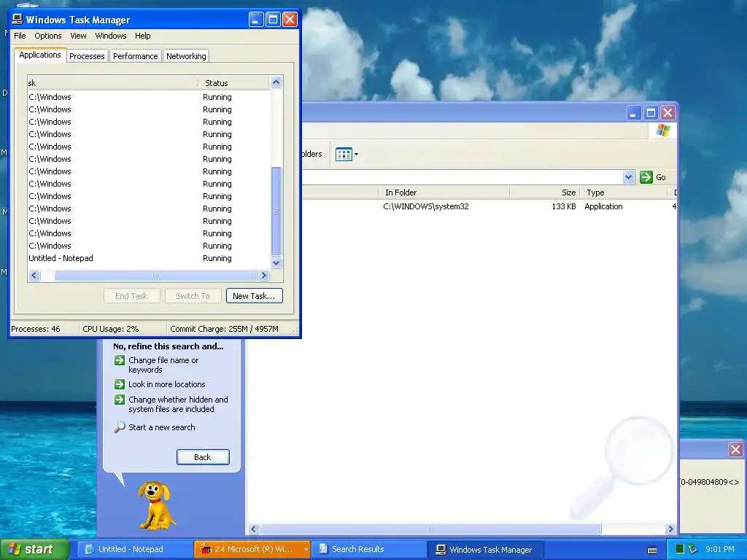This screenshot has height=560, width=747.
Task: Switch to the Networking tab
Action: (186, 56)
